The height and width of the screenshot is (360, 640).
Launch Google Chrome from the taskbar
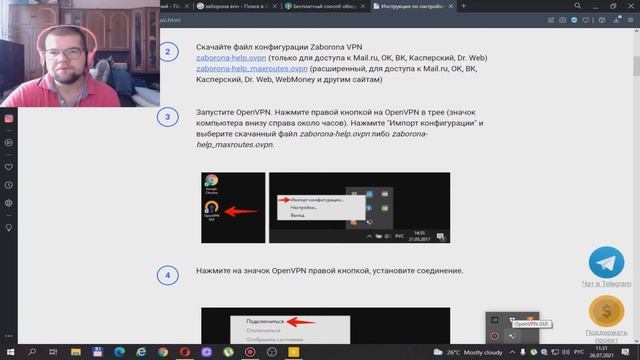(163, 352)
